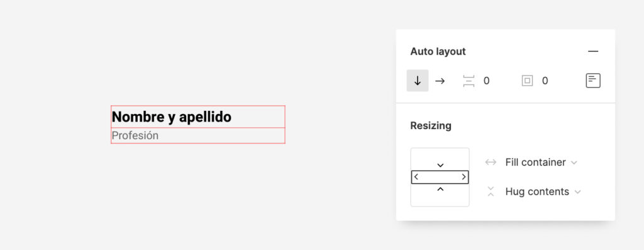Switch to horizontal direction right arrow
This screenshot has width=644, height=250.
(x=440, y=81)
